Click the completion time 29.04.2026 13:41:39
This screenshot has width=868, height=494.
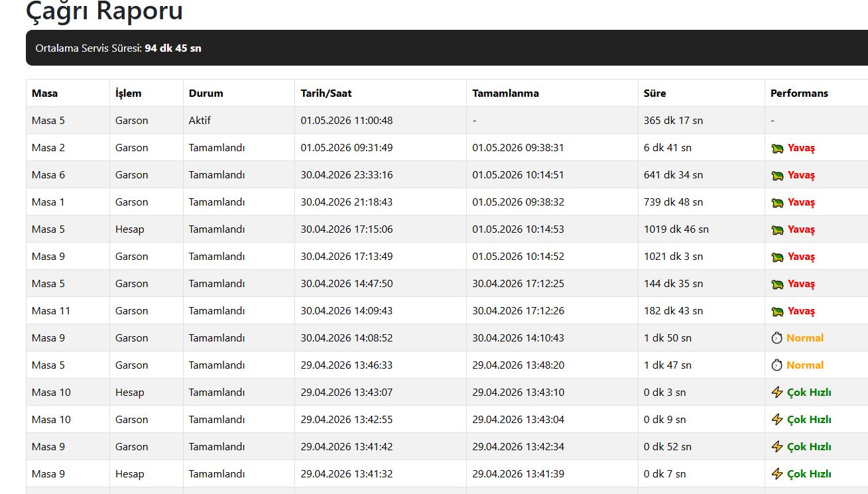click(518, 474)
